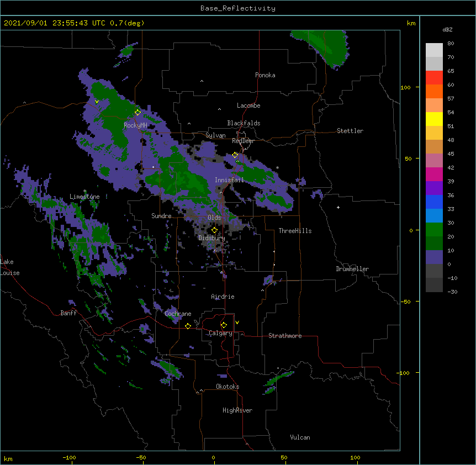This screenshot has height=465, width=476.
Task: Click the 0 tick on bottom km axis
Action: point(213,457)
